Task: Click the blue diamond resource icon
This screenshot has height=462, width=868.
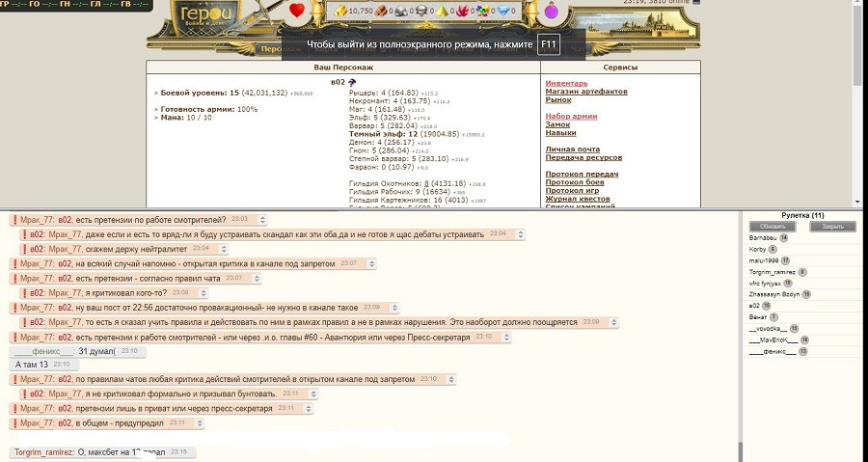Action: click(x=503, y=11)
